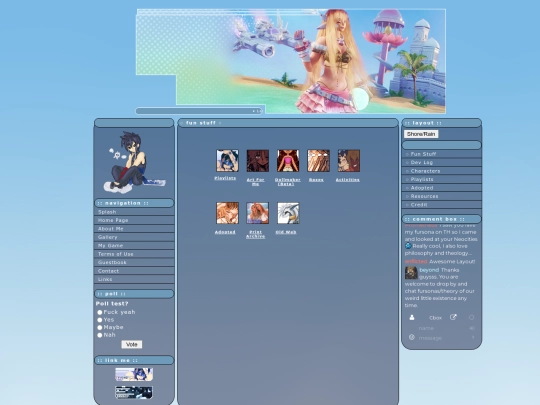This screenshot has height=405, width=540.
Task: Open Dev Log in right menu
Action: (x=442, y=162)
